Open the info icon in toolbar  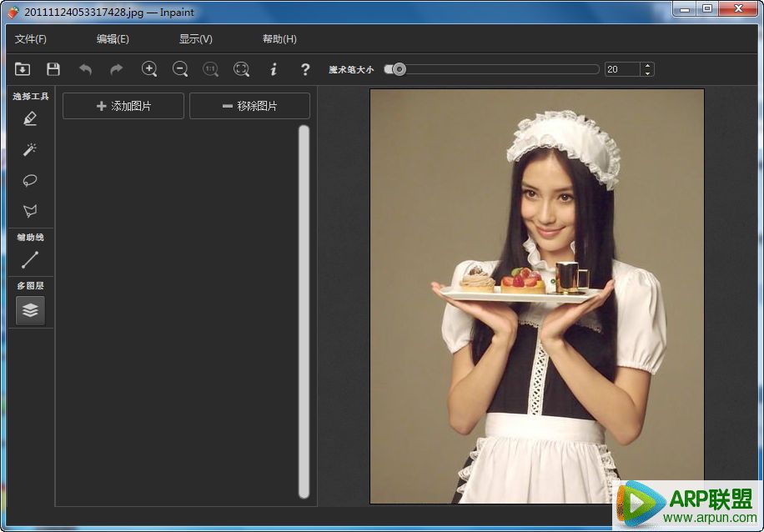click(x=273, y=69)
